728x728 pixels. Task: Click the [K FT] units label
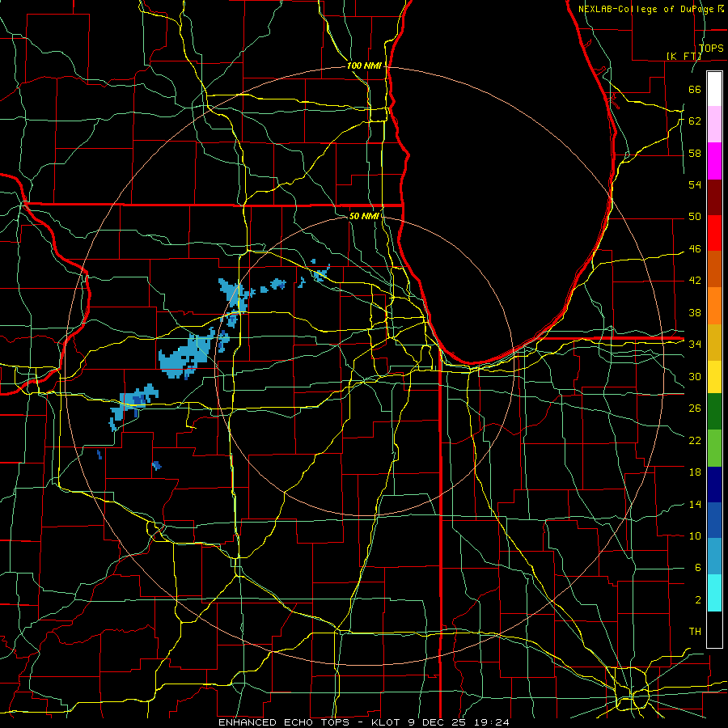pyautogui.click(x=684, y=56)
